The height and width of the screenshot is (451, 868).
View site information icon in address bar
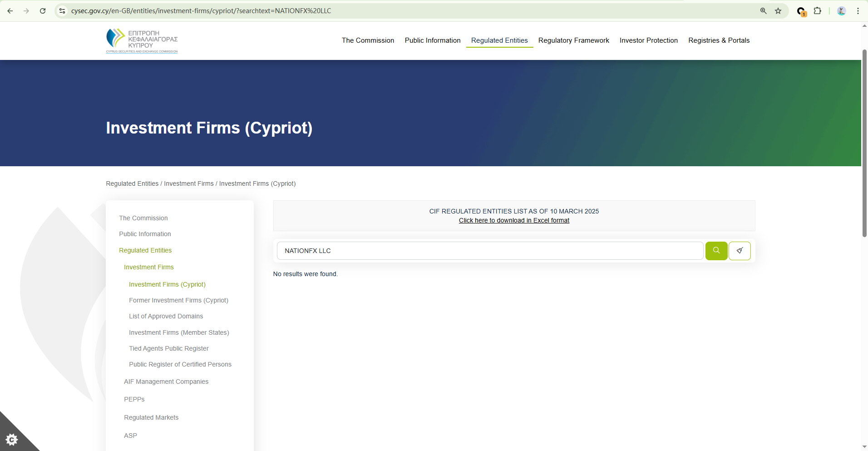62,11
